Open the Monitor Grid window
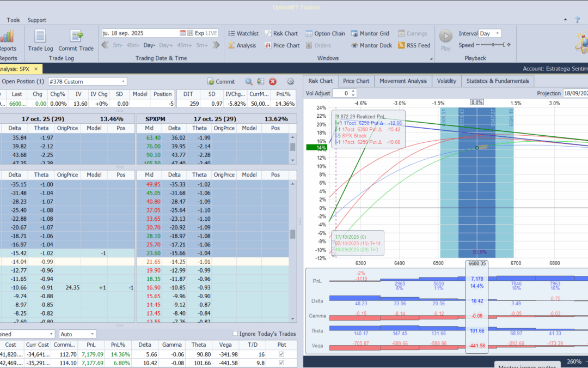This screenshot has width=588, height=368. (x=370, y=33)
